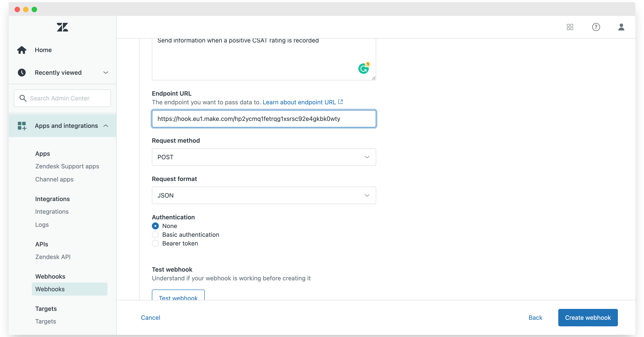Viewport: 644px width, 337px height.
Task: Click the Endpoint URL label
Action: (x=171, y=93)
